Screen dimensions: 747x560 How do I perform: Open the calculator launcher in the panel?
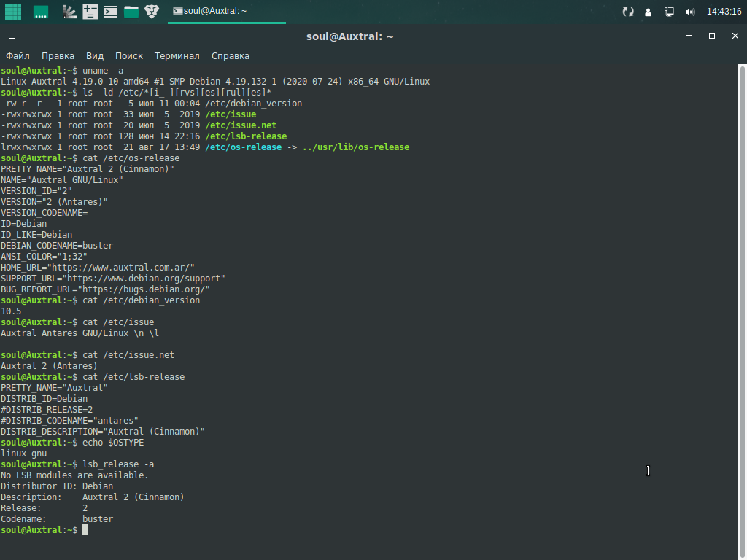coord(90,12)
